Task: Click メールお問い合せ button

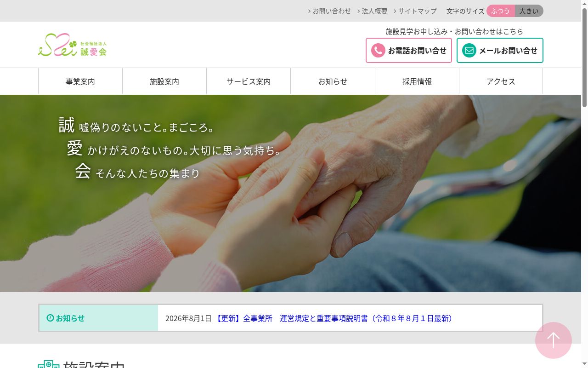Action: 500,51
